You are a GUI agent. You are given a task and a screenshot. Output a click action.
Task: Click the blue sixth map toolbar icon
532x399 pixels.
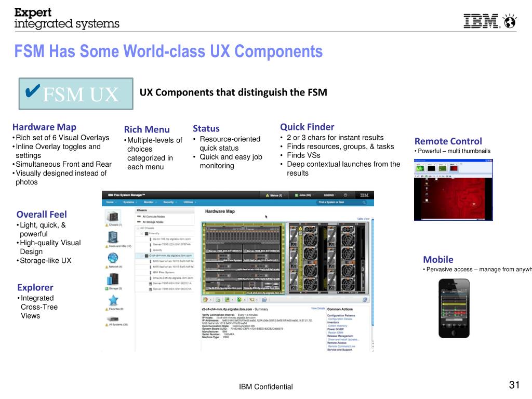(x=264, y=300)
